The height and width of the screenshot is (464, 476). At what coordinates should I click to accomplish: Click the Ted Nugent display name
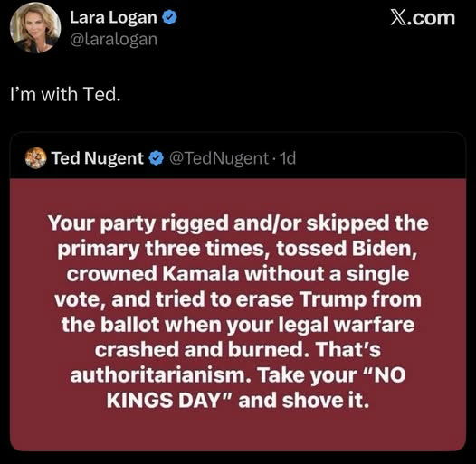coord(98,158)
